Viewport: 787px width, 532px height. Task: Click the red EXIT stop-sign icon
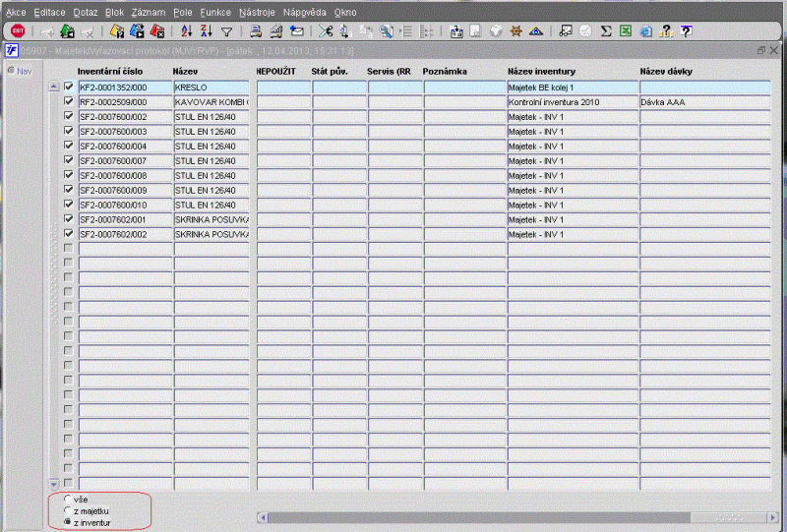click(x=18, y=31)
